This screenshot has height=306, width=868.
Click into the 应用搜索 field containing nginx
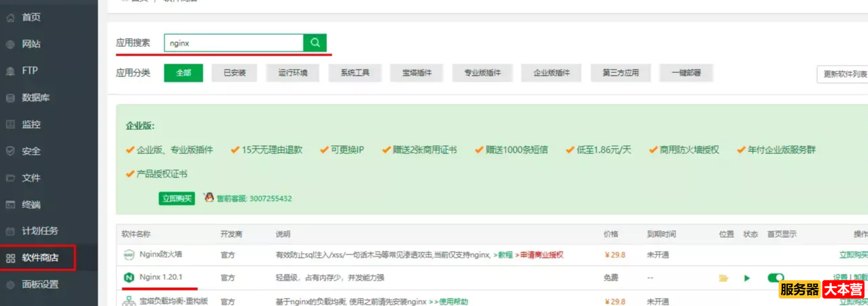pyautogui.click(x=234, y=43)
